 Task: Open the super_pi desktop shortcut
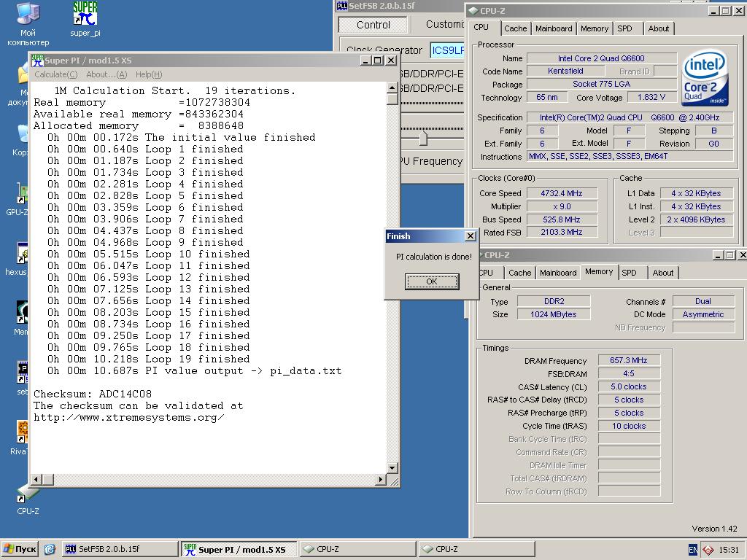(x=85, y=18)
